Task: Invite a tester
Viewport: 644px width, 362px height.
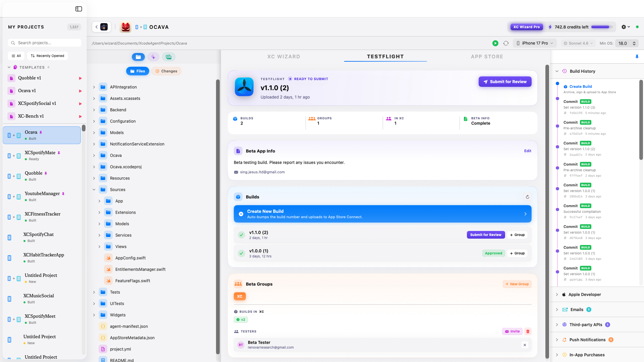Action: [512, 331]
